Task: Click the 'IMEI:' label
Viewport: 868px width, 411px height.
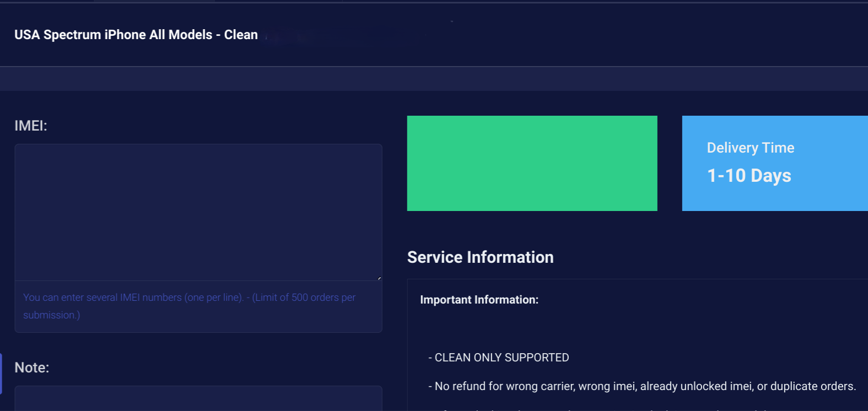Action: [31, 126]
